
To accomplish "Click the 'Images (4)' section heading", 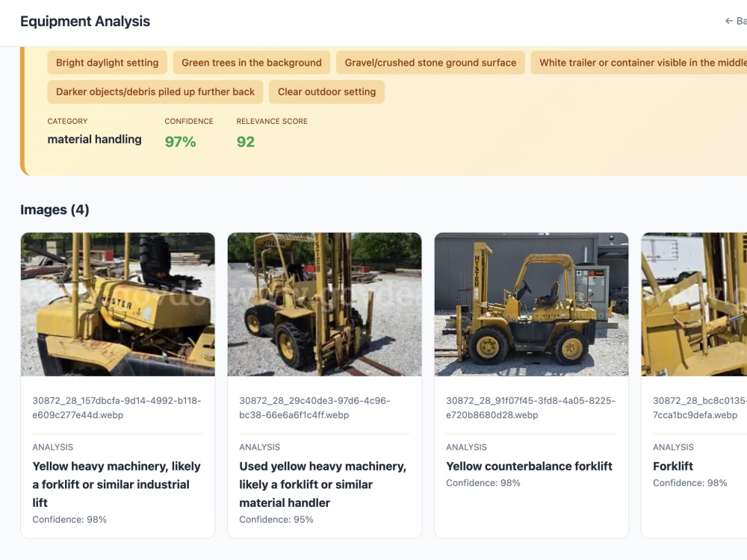I will (55, 210).
